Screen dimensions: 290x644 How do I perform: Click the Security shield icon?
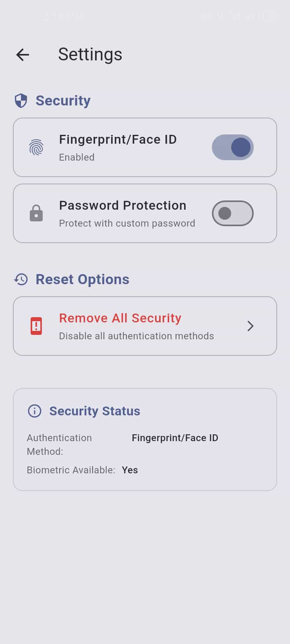[x=21, y=101]
